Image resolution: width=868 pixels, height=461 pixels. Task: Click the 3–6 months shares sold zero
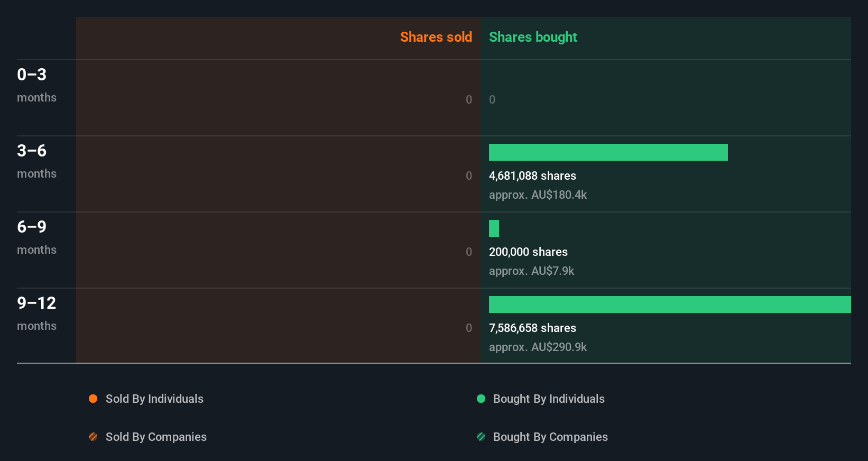click(x=469, y=176)
